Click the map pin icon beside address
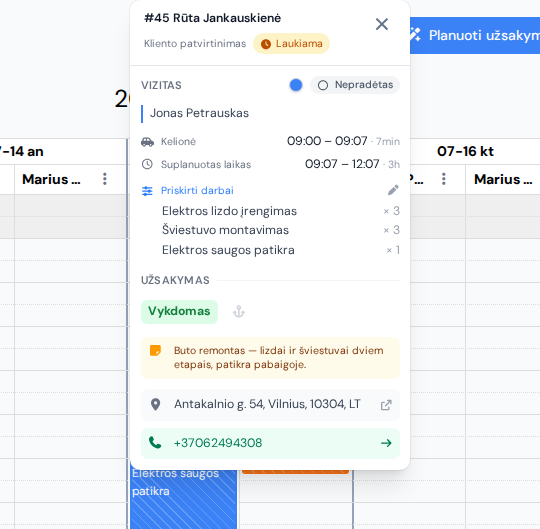 (x=156, y=405)
